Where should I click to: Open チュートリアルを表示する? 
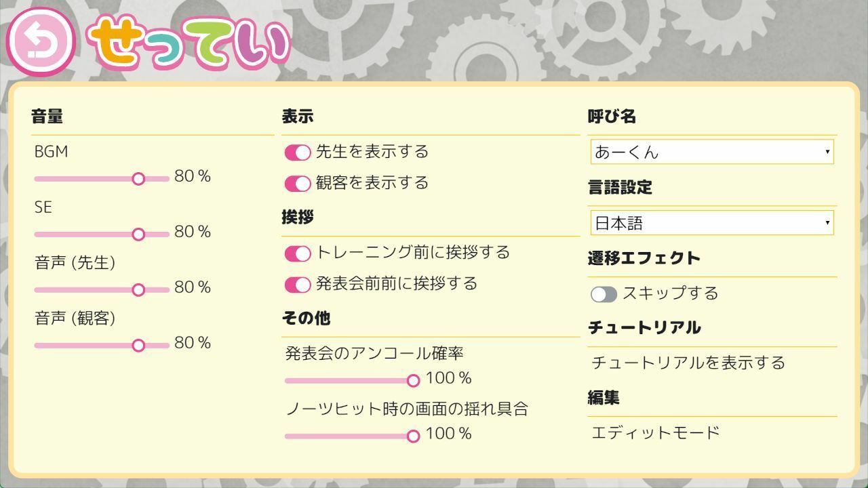[688, 363]
